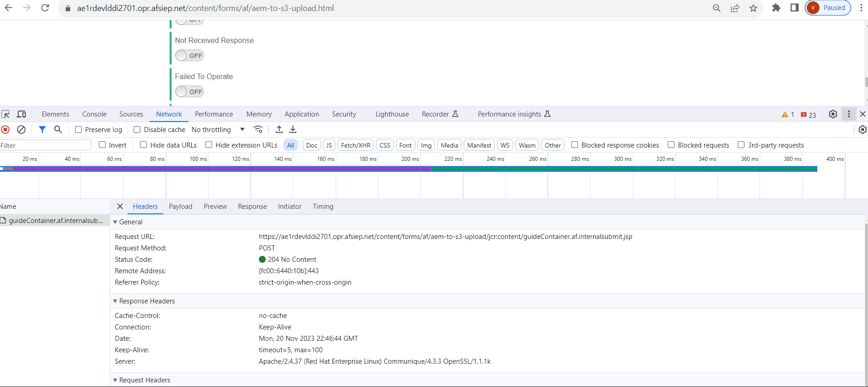Reload the current page
The height and width of the screenshot is (387, 868).
45,8
